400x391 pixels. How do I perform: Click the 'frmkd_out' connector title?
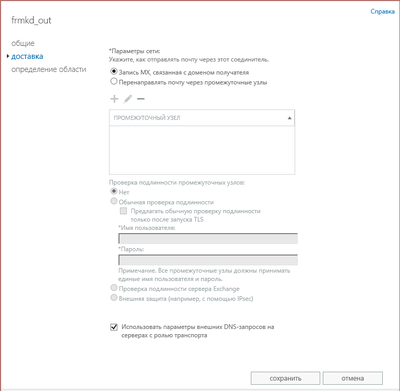[31, 20]
